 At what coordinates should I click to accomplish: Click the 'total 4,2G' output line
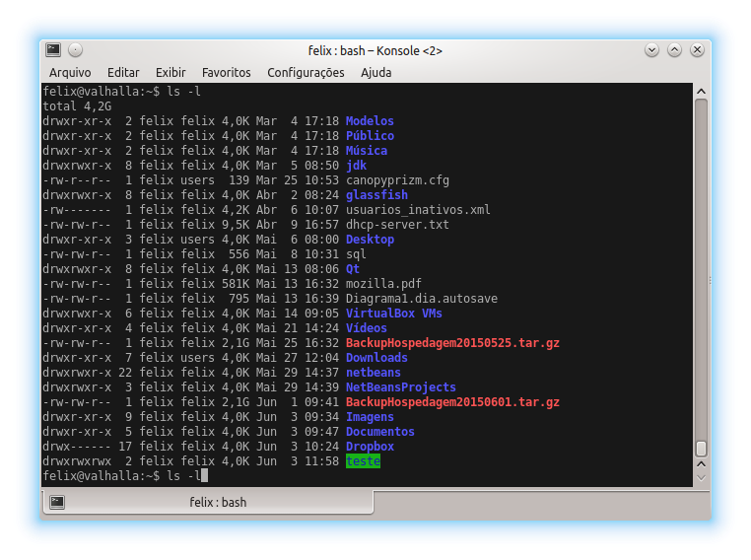77,106
